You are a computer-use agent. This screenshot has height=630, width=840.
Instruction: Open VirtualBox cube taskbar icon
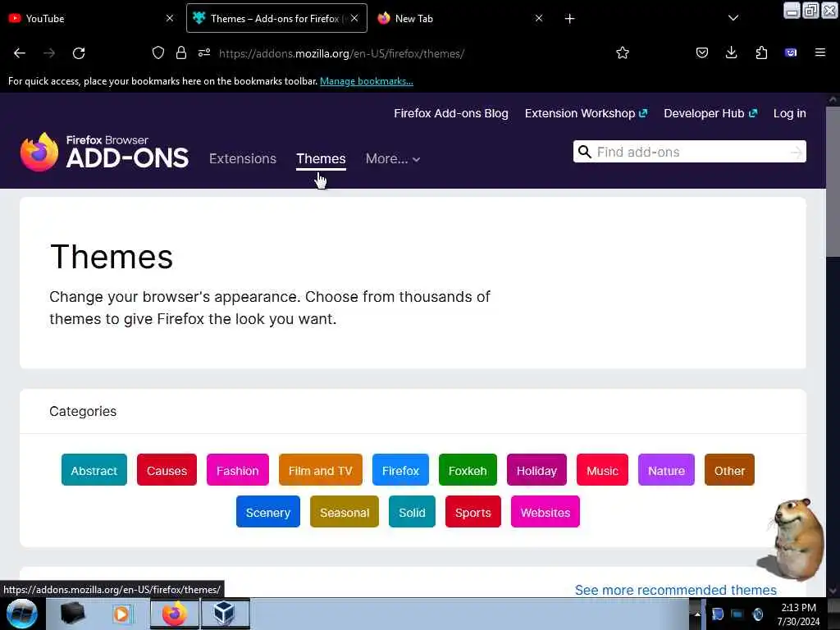pos(225,614)
